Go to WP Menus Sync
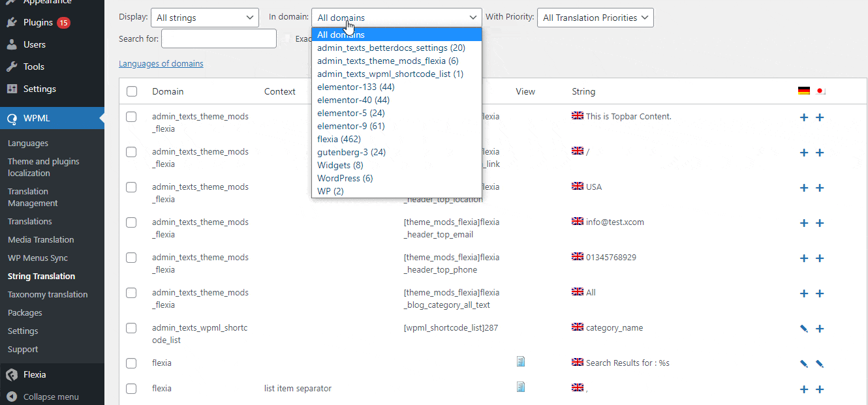The width and height of the screenshot is (868, 405). pos(38,258)
